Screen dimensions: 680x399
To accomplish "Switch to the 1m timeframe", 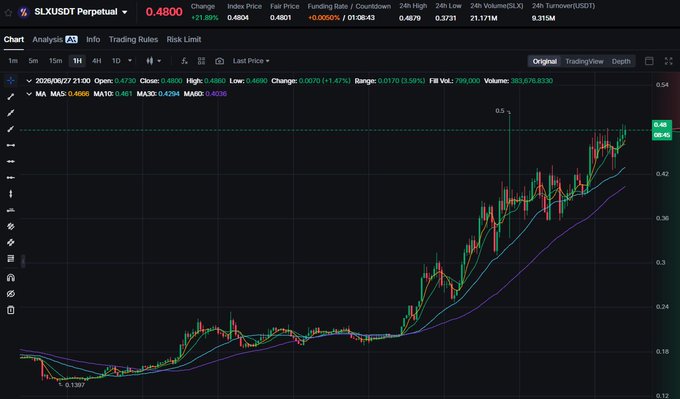I will click(13, 61).
